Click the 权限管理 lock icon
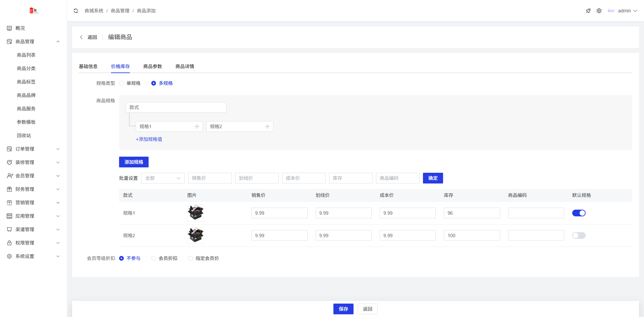This screenshot has width=644, height=317. point(9,243)
